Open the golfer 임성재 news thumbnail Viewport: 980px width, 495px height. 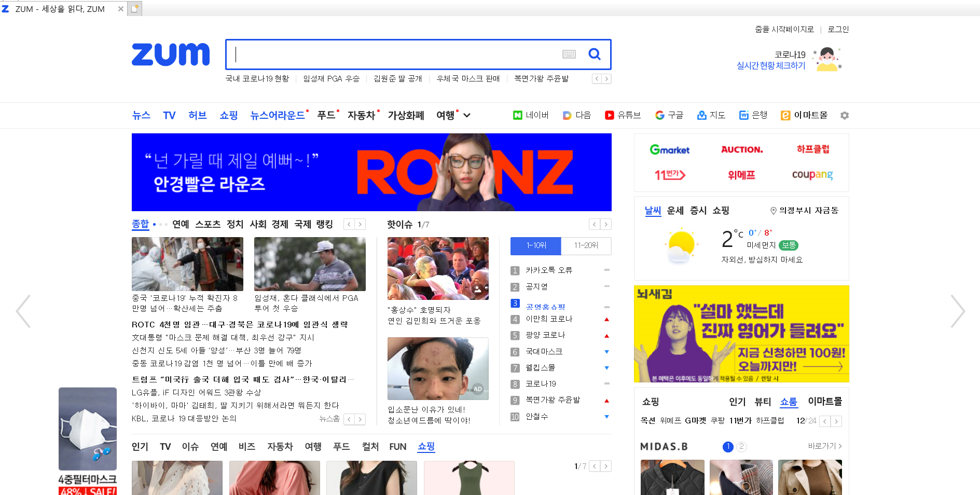pos(310,264)
